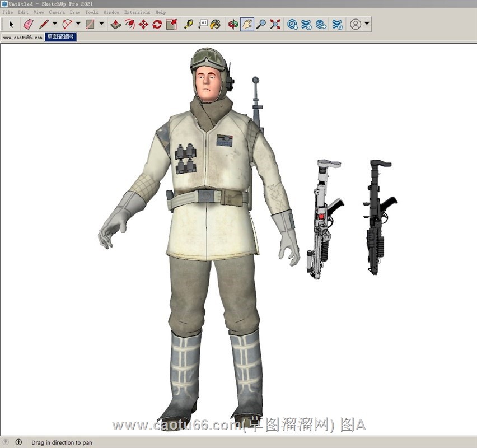Screen dimensions: 477x448
Task: Pick the Push/Pull tool
Action: point(115,25)
